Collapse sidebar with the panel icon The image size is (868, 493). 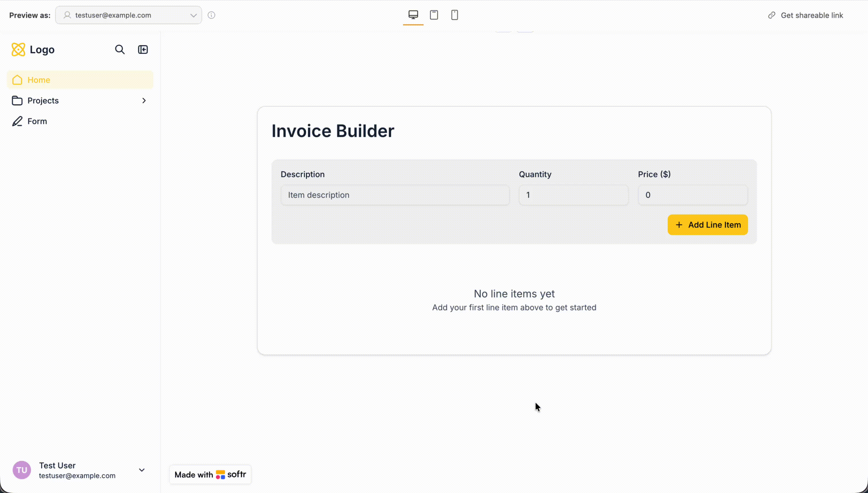coord(143,50)
